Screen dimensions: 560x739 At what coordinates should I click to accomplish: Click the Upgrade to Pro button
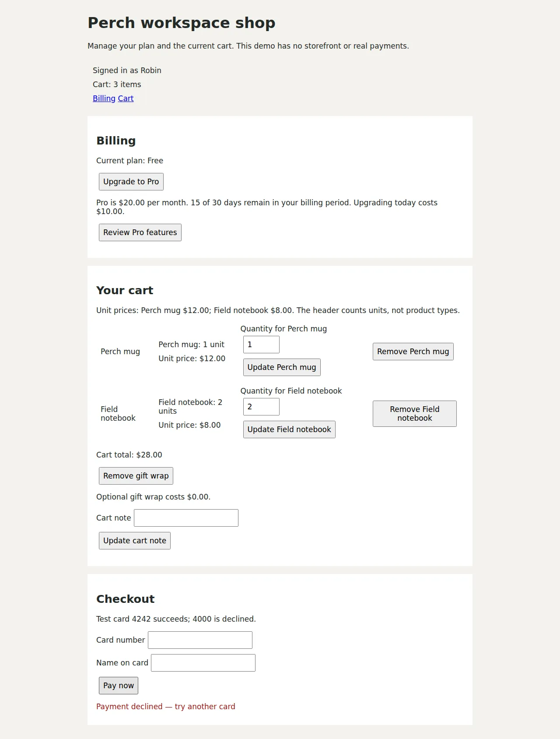pyautogui.click(x=131, y=182)
